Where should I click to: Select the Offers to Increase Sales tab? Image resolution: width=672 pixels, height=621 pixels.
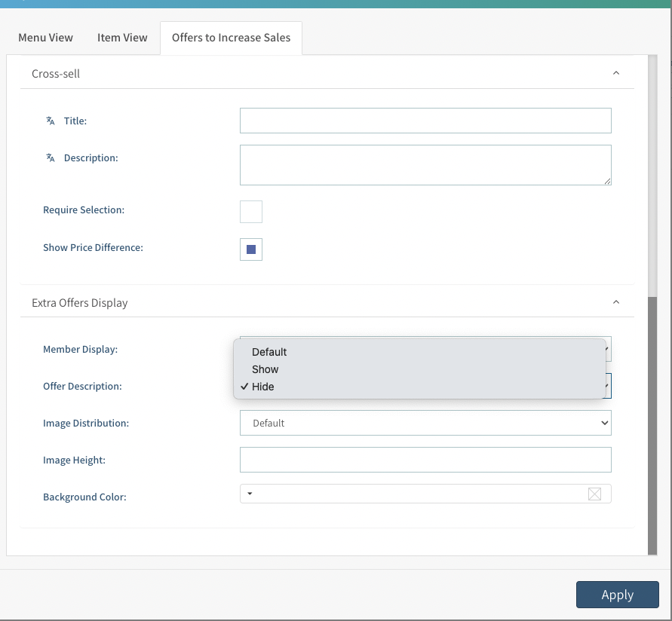click(x=231, y=38)
